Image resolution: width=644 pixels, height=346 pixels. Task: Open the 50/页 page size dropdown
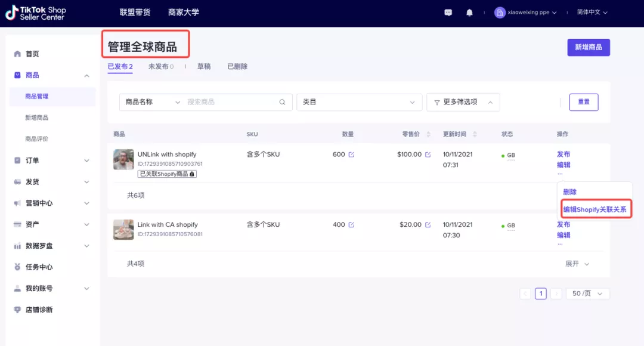pos(587,293)
